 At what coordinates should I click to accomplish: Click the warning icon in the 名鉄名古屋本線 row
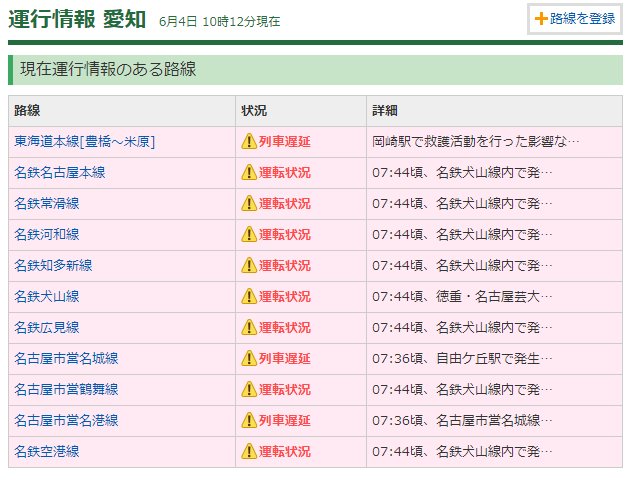(x=249, y=172)
